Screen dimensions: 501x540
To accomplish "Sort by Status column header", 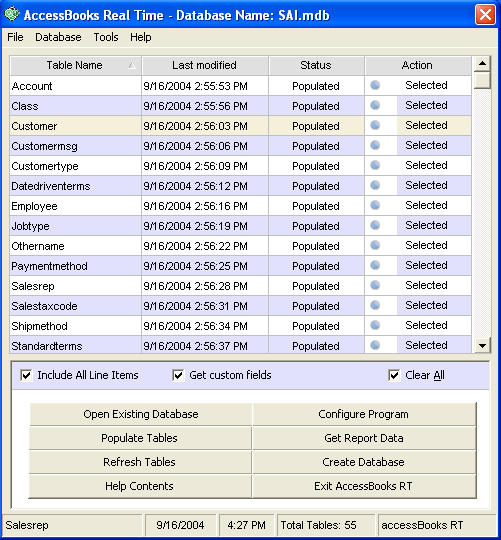I will point(316,65).
